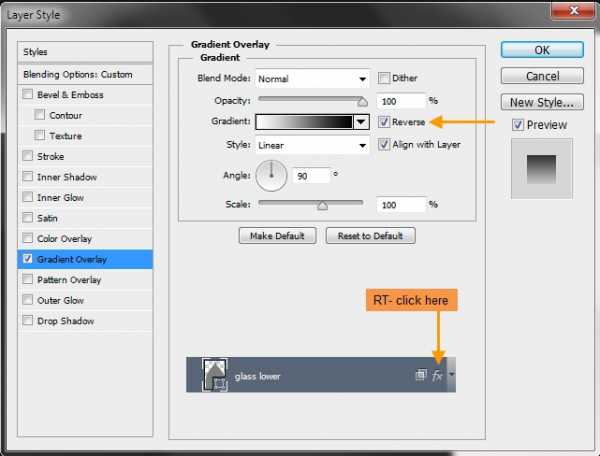The image size is (600, 456).
Task: Open the Style Linear dropdown
Action: click(x=312, y=145)
